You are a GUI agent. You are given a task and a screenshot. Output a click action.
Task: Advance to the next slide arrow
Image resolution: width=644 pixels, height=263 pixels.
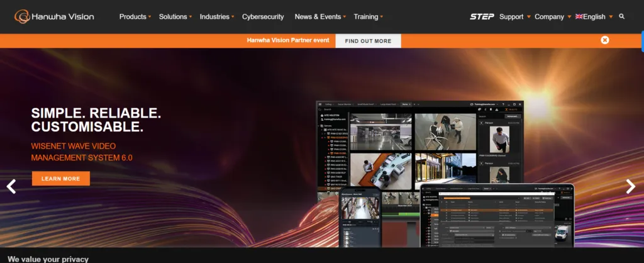coord(630,187)
